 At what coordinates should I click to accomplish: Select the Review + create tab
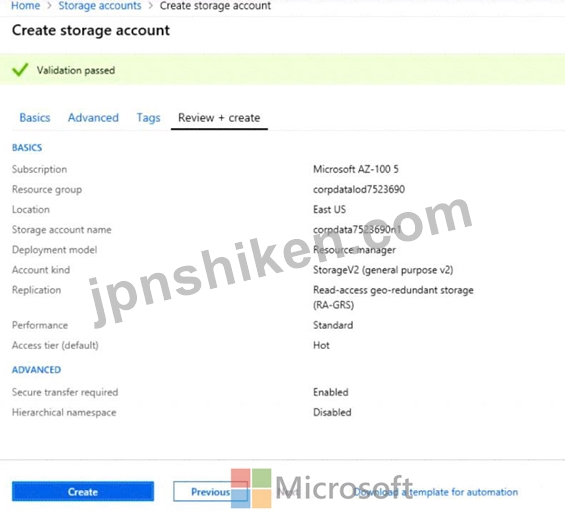click(219, 118)
